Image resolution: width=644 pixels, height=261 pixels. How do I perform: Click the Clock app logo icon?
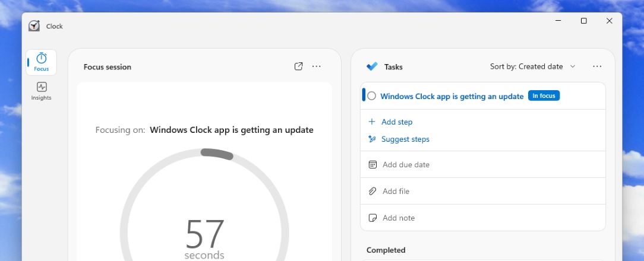(34, 26)
